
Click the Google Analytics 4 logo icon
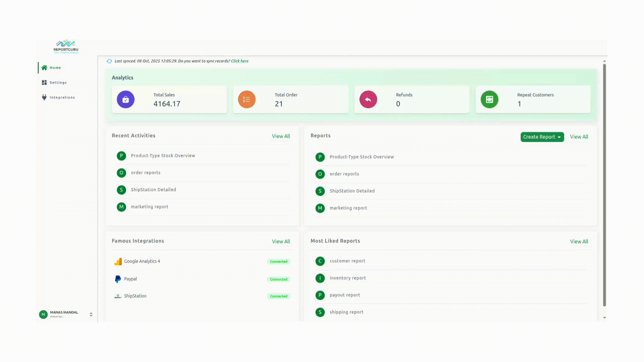(x=118, y=261)
